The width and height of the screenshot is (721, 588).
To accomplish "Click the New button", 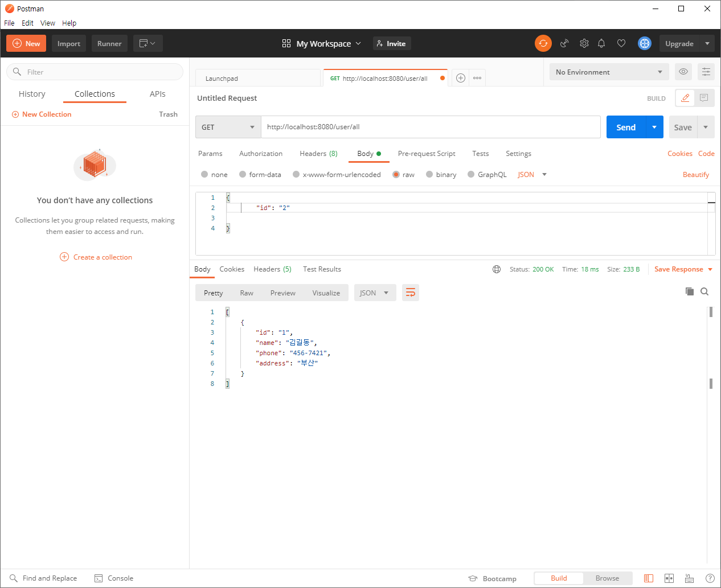I will tap(26, 43).
